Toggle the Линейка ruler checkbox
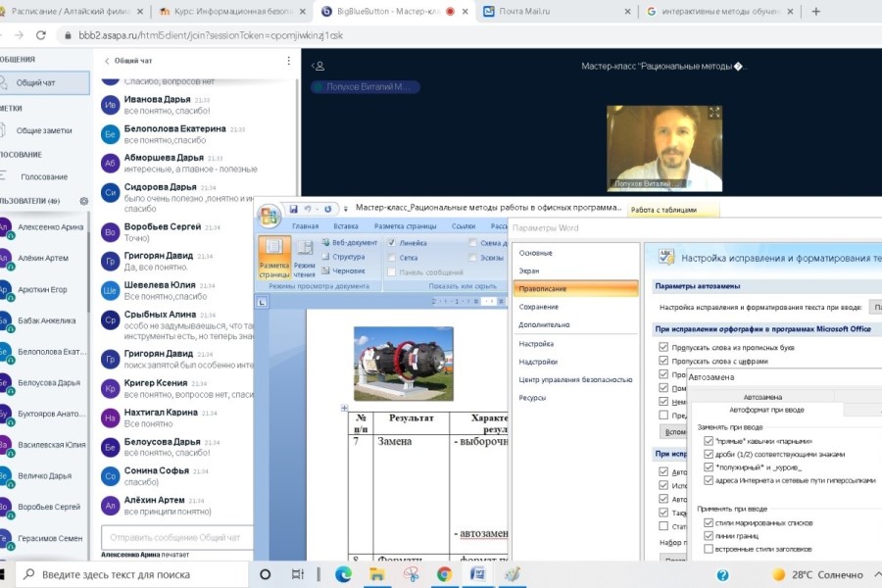The width and height of the screenshot is (882, 588). (x=392, y=242)
